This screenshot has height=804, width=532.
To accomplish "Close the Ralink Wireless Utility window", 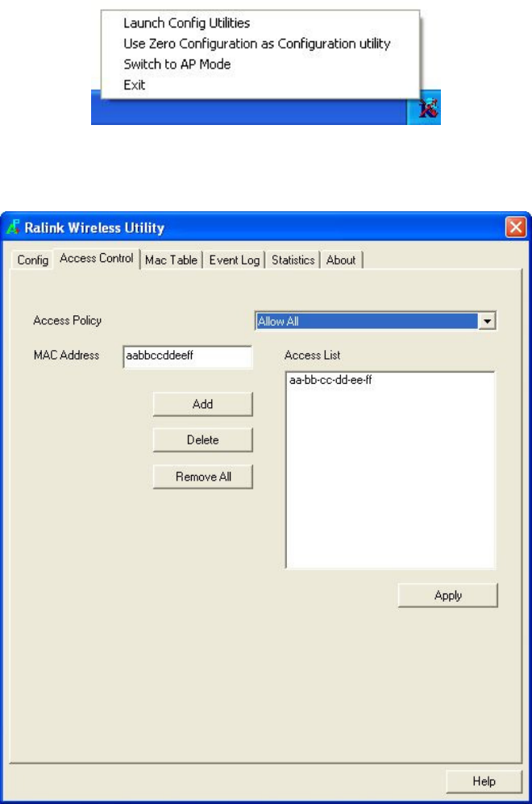I will coord(516,227).
